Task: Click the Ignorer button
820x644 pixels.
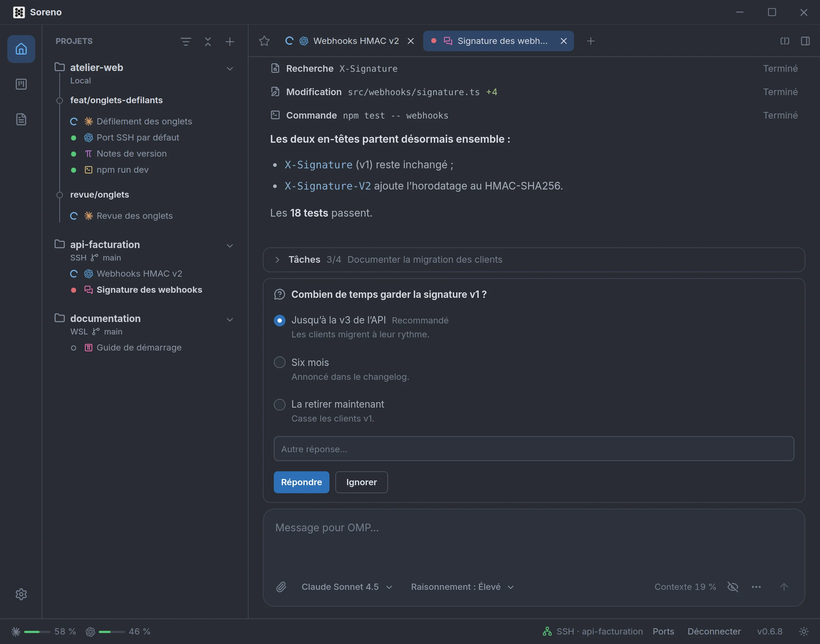Action: [x=361, y=482]
